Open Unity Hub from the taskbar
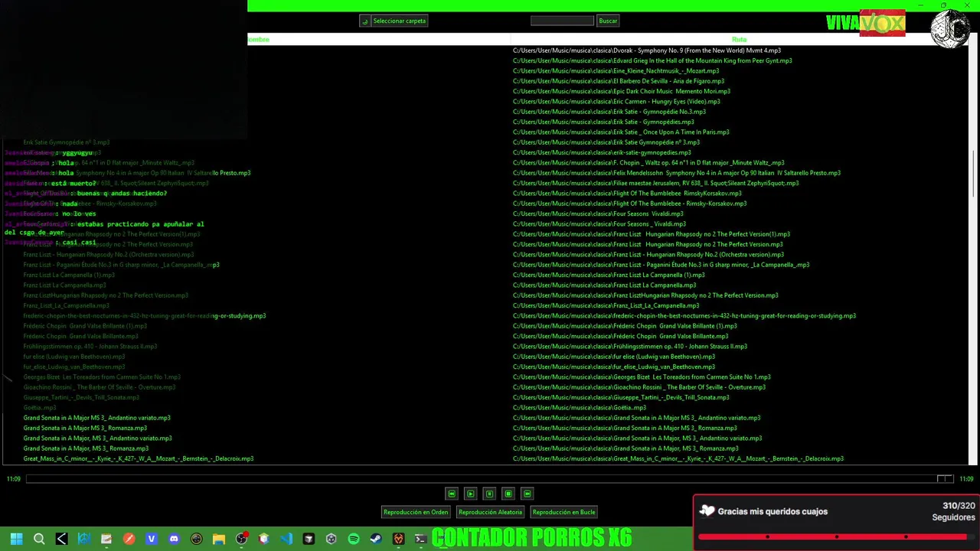This screenshot has width=980, height=551. pos(332,539)
